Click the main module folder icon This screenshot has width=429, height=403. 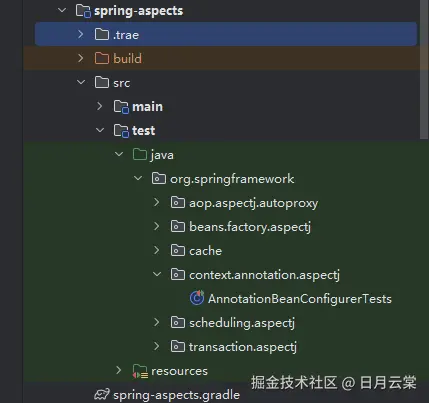coord(121,107)
